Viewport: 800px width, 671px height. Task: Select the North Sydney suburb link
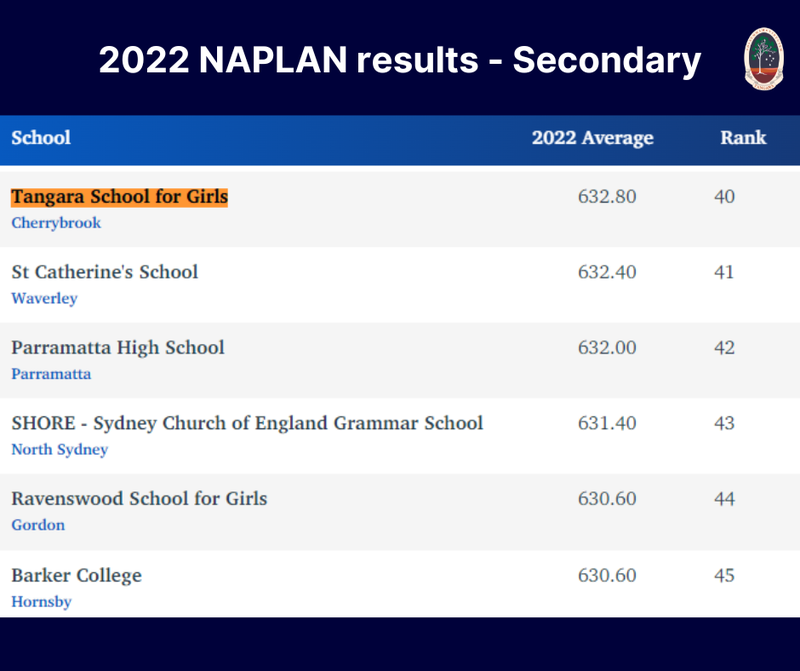tap(59, 450)
